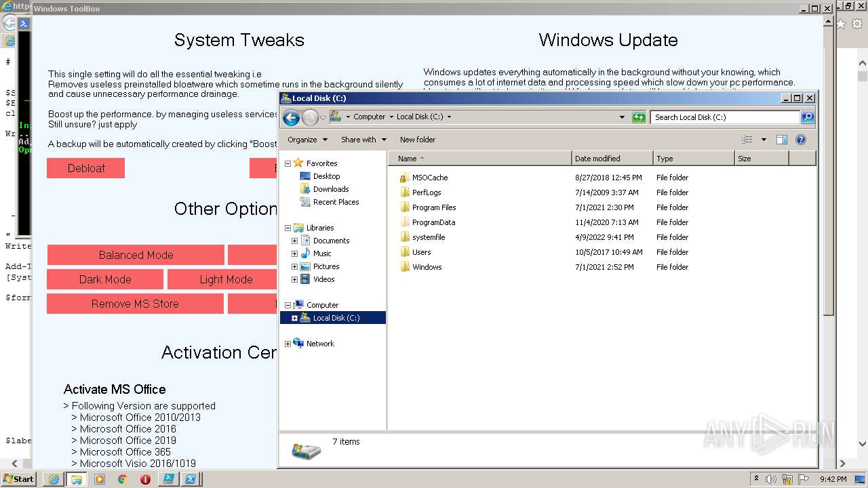Click the Debloat button in Windows ToolBox
The image size is (868, 488).
tap(86, 168)
